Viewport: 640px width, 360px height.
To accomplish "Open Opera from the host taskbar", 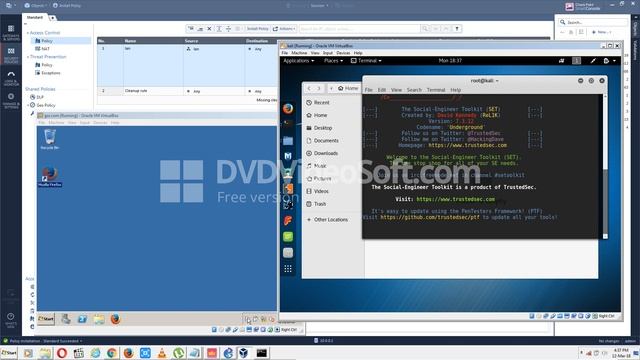I will [x=62, y=353].
